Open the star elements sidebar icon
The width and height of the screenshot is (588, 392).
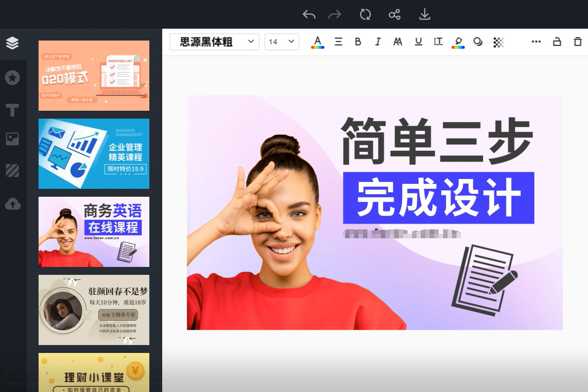pyautogui.click(x=12, y=78)
